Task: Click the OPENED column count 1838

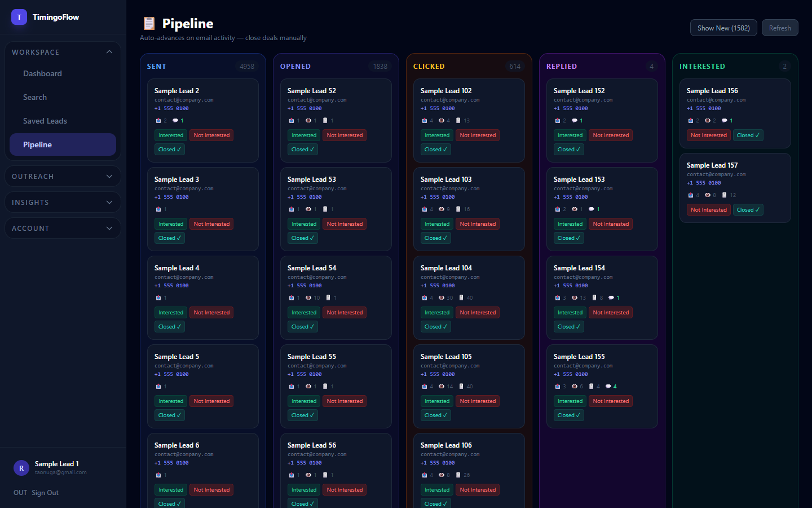Action: tap(380, 67)
